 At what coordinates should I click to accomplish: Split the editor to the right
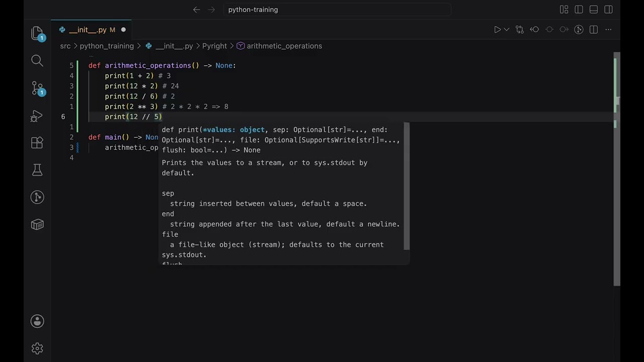pos(594,30)
